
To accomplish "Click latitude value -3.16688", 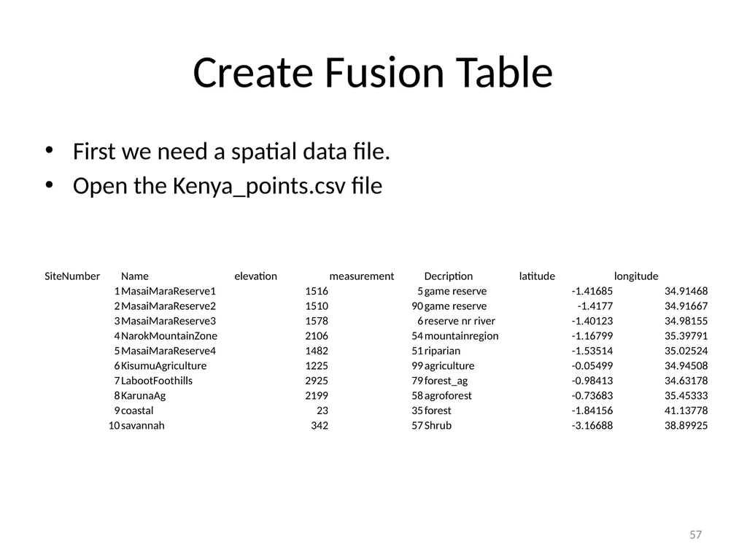I will [x=592, y=425].
